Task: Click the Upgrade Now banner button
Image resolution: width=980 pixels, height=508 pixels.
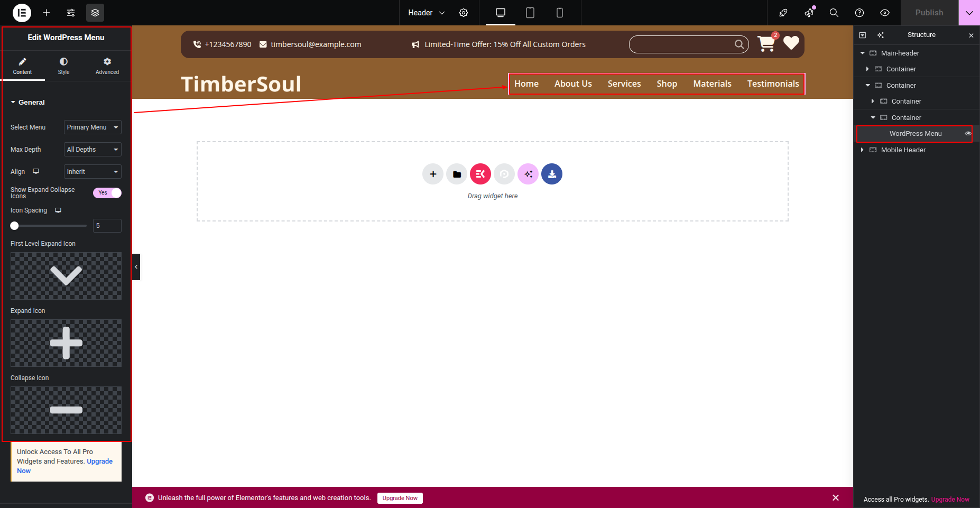Action: [400, 498]
